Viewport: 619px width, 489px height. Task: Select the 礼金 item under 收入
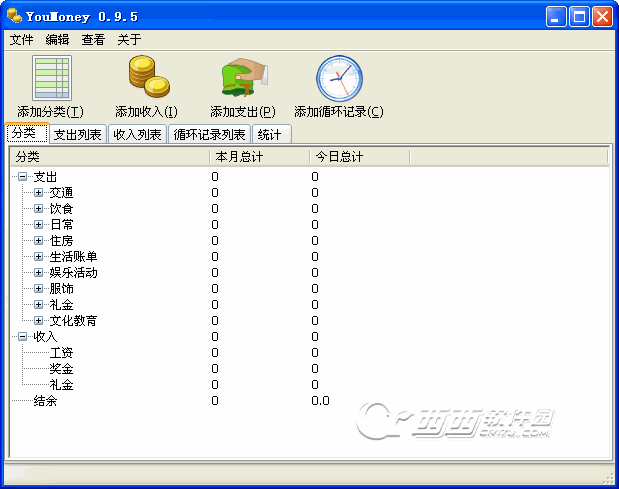click(x=61, y=384)
